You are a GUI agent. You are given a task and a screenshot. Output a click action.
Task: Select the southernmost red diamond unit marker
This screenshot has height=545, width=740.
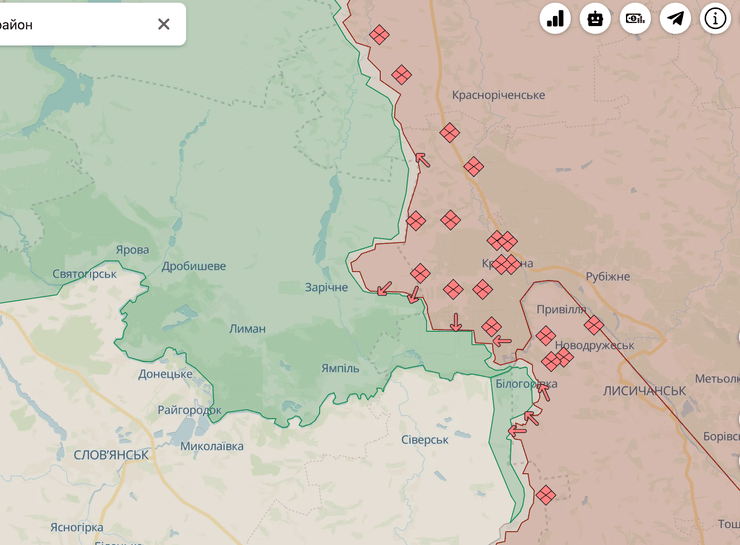[x=545, y=495]
